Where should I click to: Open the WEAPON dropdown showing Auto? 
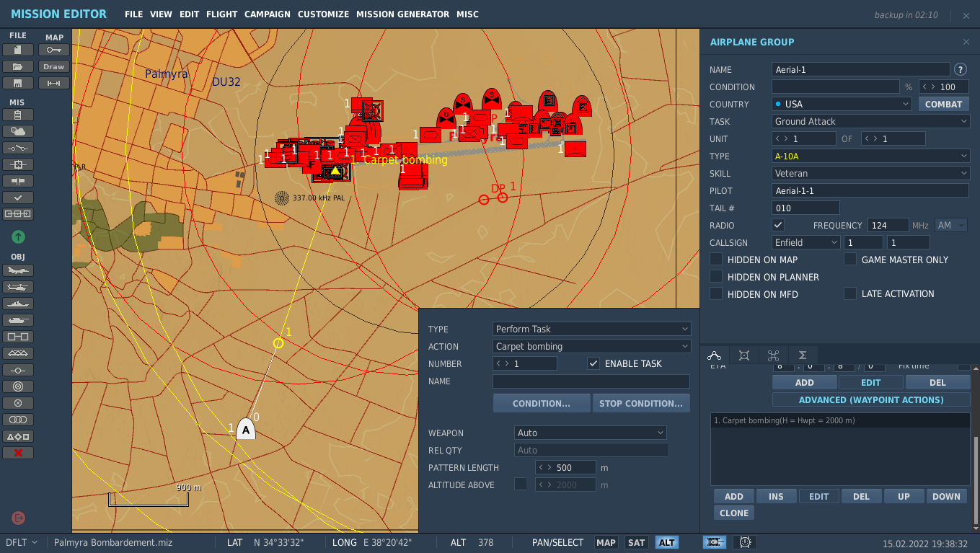(x=590, y=433)
